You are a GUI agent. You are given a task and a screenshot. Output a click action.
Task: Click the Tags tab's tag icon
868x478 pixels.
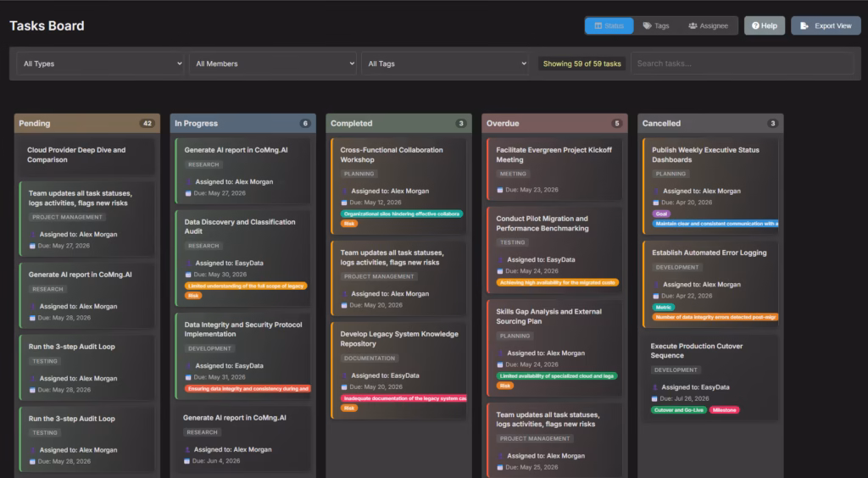tap(647, 26)
